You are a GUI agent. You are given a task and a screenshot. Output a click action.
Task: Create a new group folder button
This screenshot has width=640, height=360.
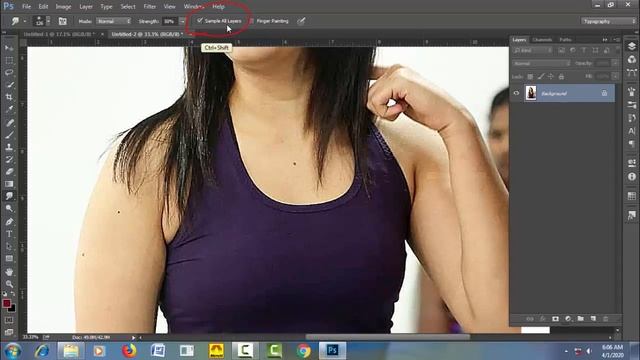click(580, 318)
